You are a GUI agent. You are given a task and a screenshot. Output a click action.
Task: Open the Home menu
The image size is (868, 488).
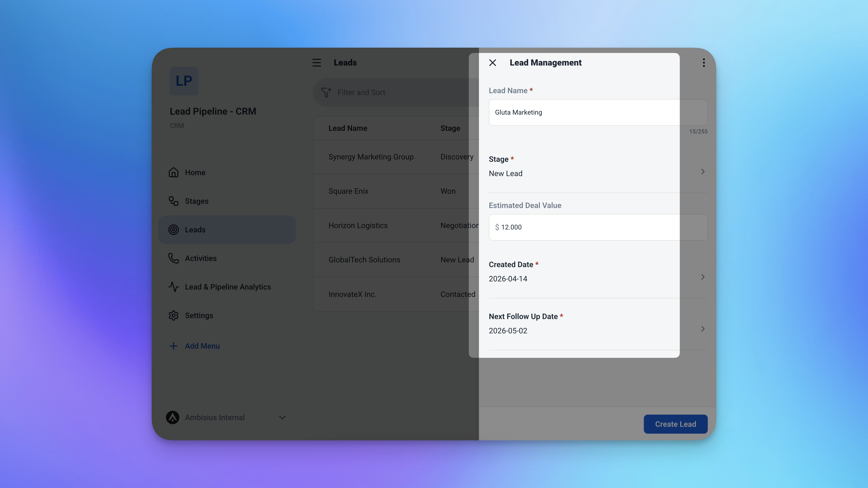tap(195, 173)
